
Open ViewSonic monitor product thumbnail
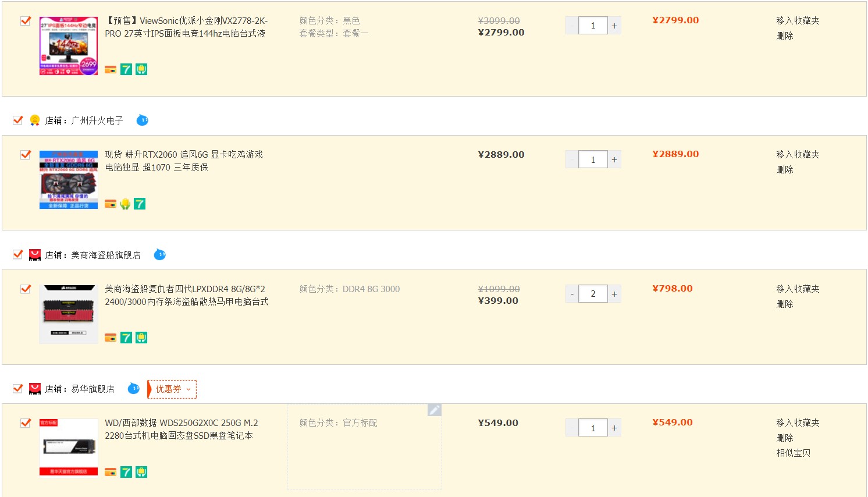click(69, 46)
